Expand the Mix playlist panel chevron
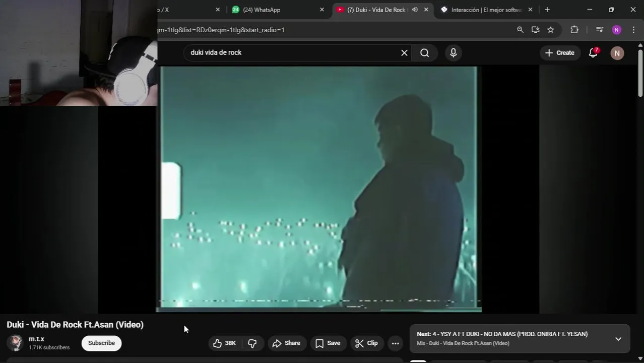The width and height of the screenshot is (644, 363). pyautogui.click(x=618, y=339)
